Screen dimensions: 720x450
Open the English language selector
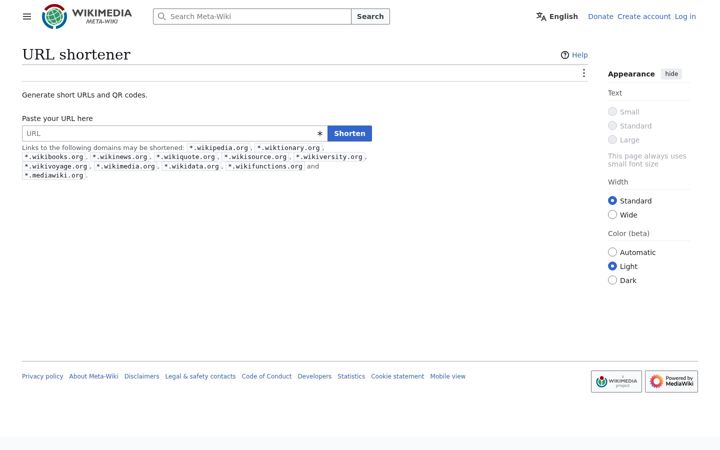point(557,17)
